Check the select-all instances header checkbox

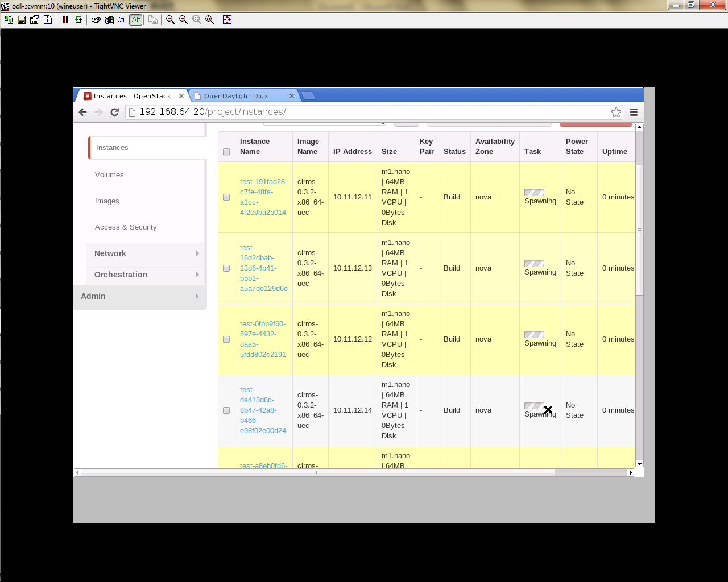(226, 152)
